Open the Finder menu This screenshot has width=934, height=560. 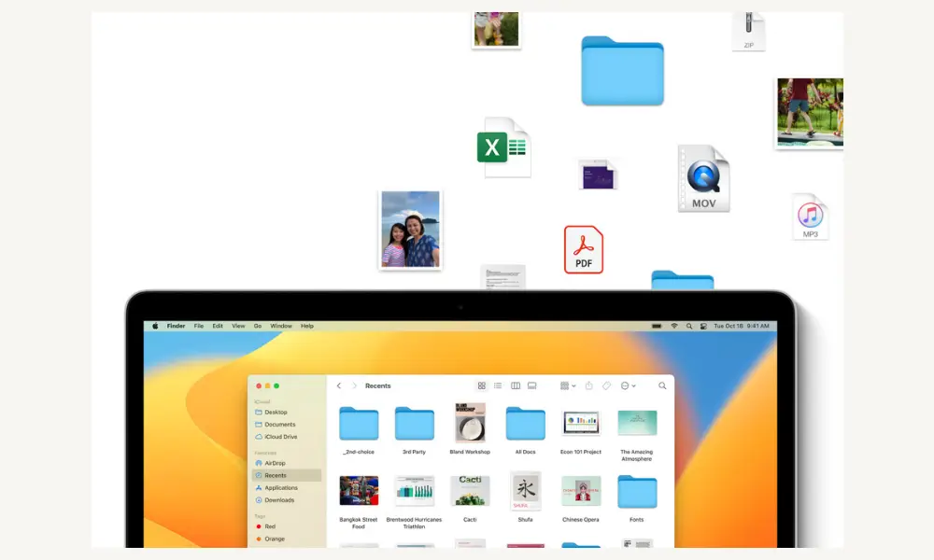pyautogui.click(x=176, y=326)
